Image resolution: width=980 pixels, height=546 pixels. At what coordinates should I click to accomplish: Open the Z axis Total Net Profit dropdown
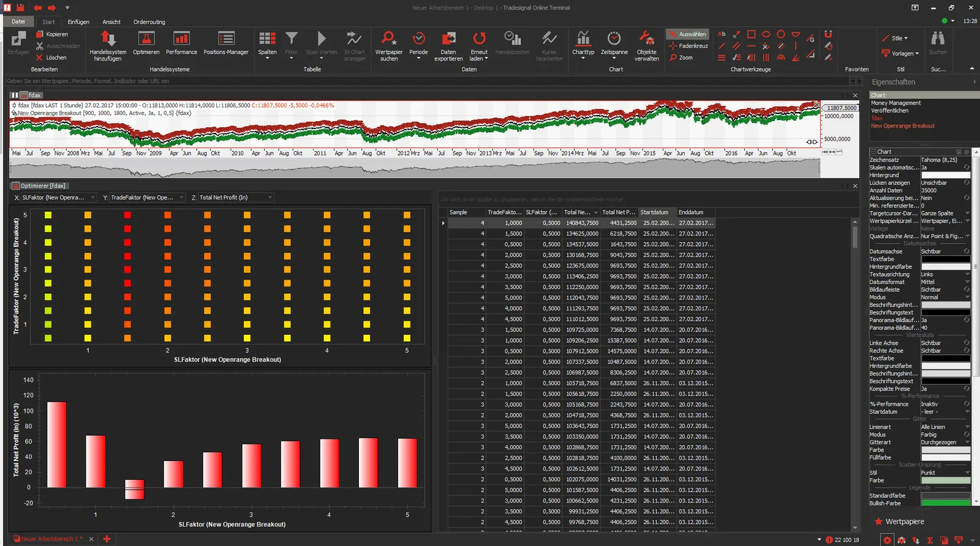click(x=235, y=197)
